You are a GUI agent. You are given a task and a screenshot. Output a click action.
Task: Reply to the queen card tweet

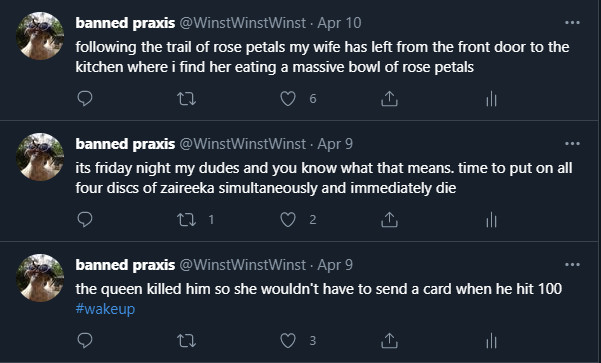click(x=85, y=340)
